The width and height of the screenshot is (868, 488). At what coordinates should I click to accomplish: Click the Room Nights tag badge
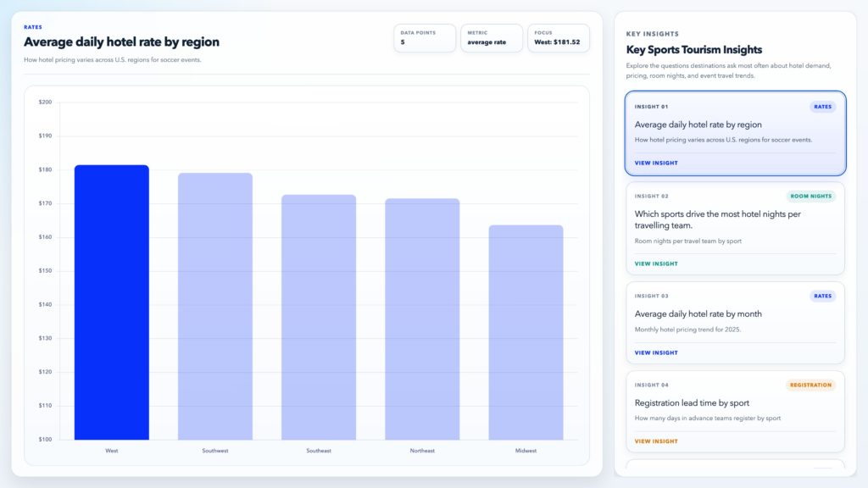pos(810,196)
